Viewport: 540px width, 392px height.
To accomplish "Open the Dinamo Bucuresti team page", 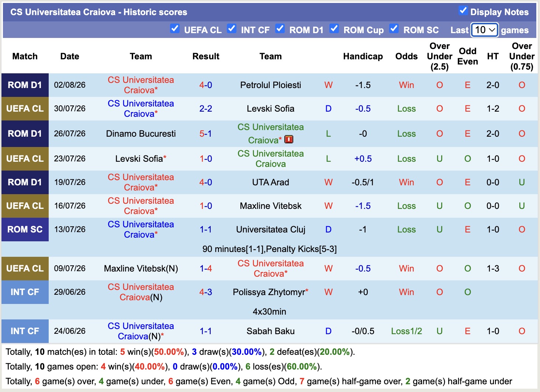I will 141,134.
